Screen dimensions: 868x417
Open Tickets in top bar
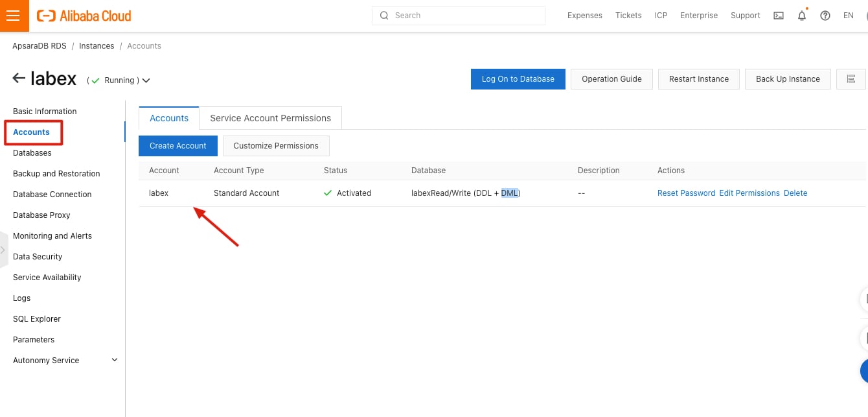pyautogui.click(x=628, y=16)
